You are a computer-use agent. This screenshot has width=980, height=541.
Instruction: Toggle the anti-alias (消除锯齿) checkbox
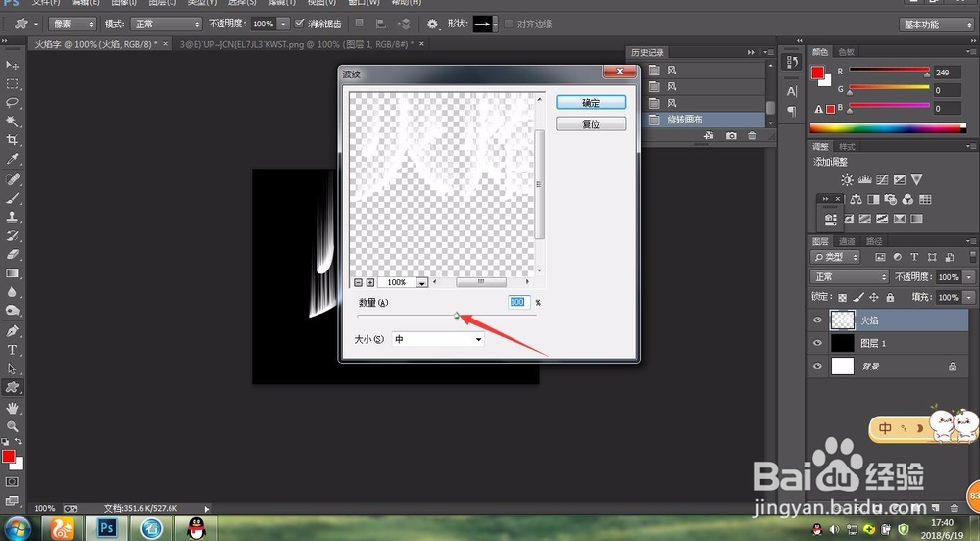coord(299,24)
